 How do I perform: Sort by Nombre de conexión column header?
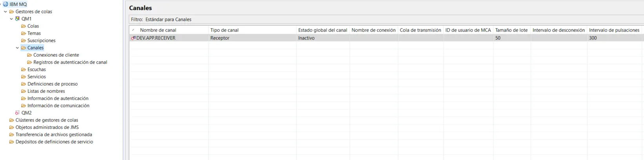point(374,30)
